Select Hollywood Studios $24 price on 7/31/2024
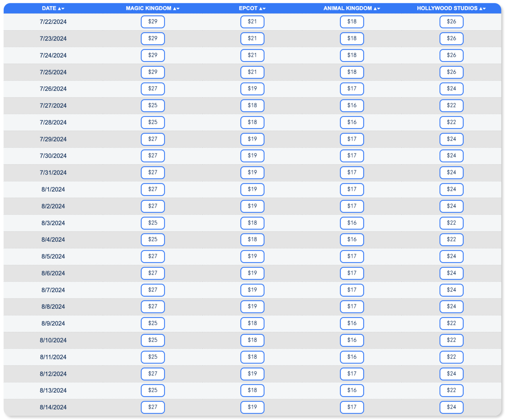This screenshot has width=506, height=420. click(451, 173)
